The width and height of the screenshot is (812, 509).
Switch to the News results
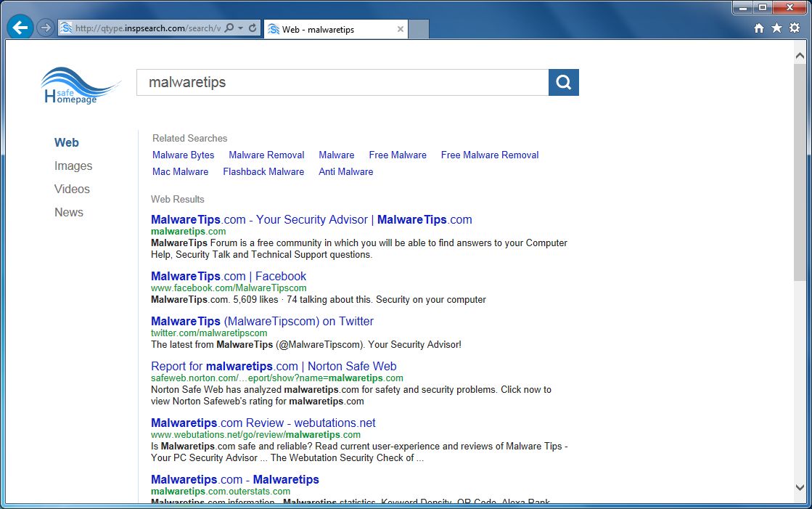[69, 212]
